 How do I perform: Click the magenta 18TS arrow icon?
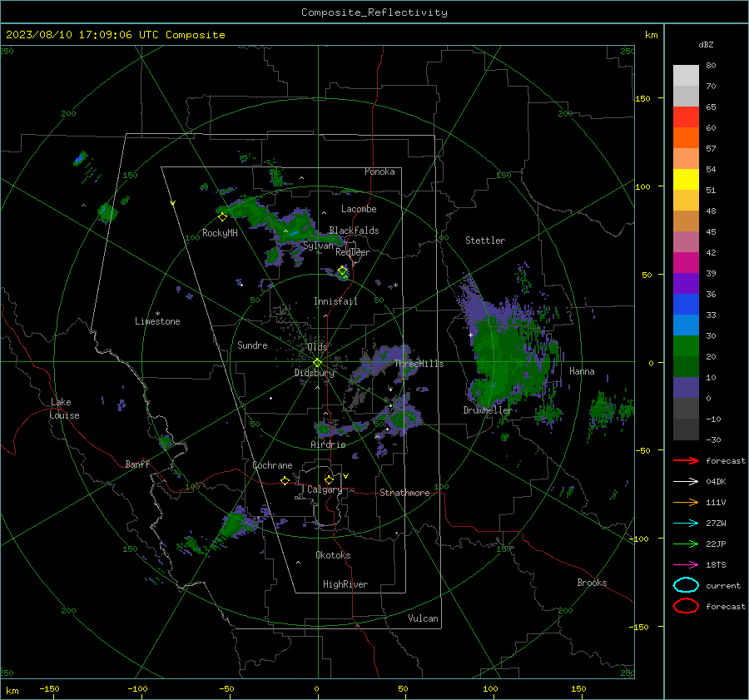click(686, 565)
